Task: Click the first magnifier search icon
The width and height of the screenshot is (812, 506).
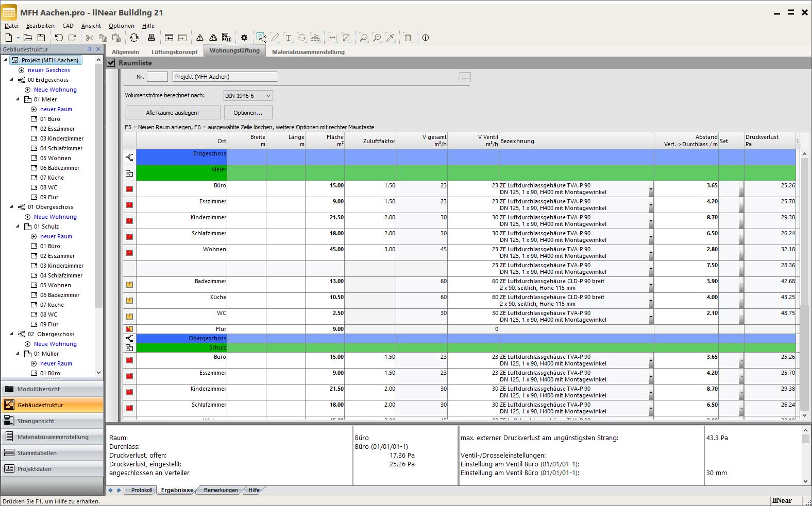Action: pyautogui.click(x=364, y=38)
